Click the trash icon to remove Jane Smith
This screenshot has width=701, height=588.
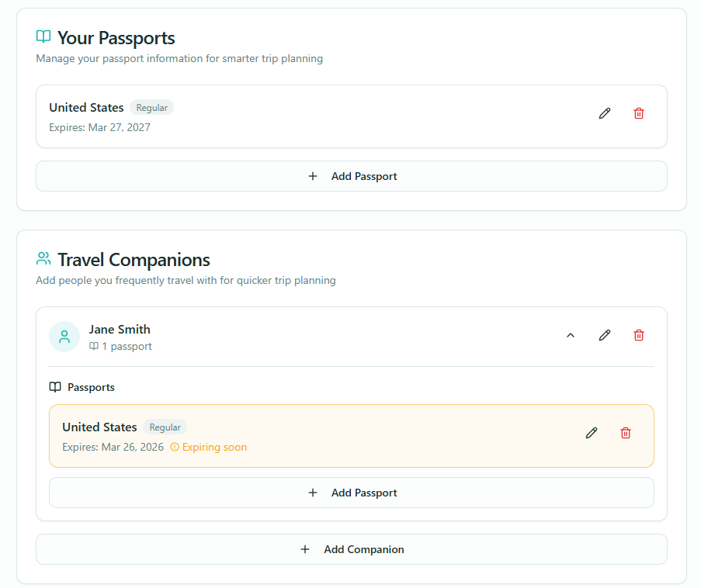point(639,335)
